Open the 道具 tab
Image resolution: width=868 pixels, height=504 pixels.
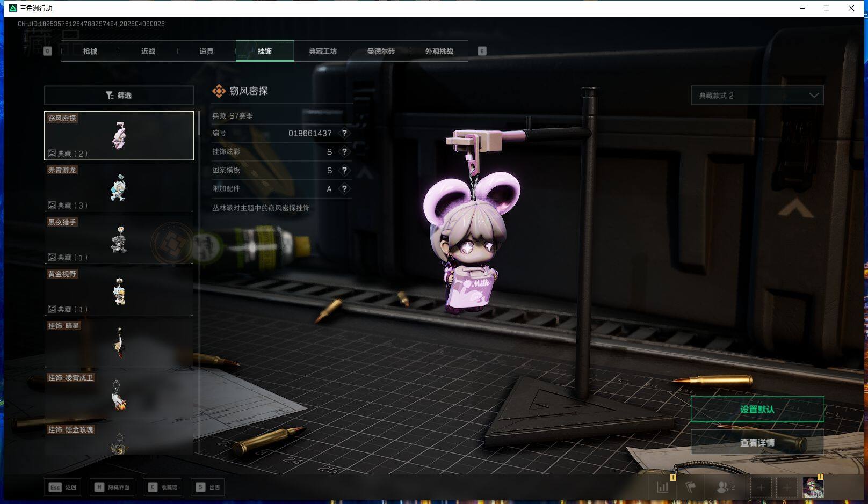tap(206, 51)
